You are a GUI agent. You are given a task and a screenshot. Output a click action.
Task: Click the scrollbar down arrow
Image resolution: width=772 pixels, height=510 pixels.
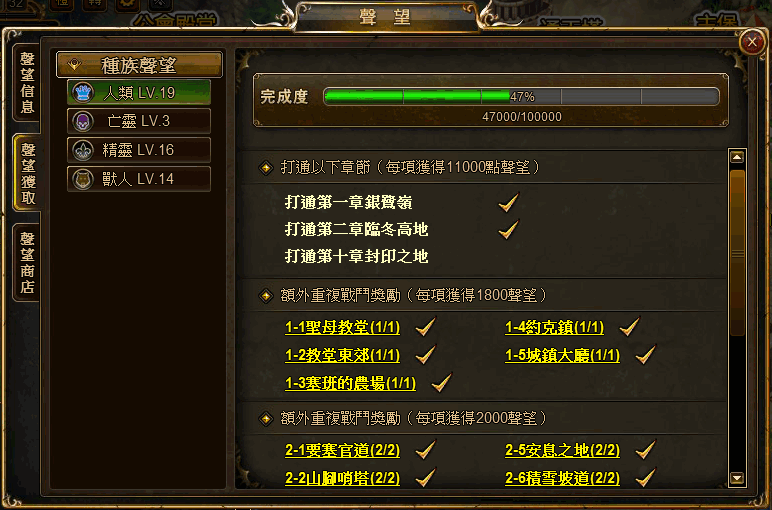737,478
